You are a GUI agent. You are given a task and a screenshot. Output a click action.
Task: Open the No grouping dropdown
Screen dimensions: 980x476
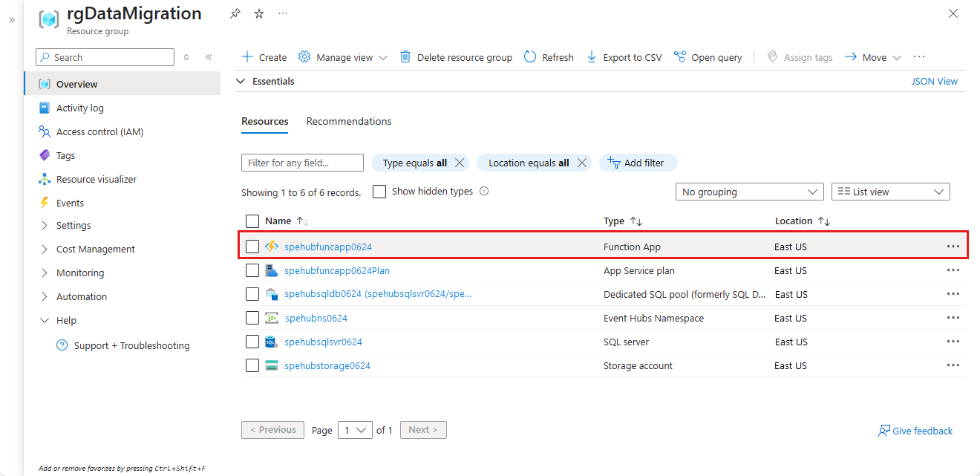(750, 192)
